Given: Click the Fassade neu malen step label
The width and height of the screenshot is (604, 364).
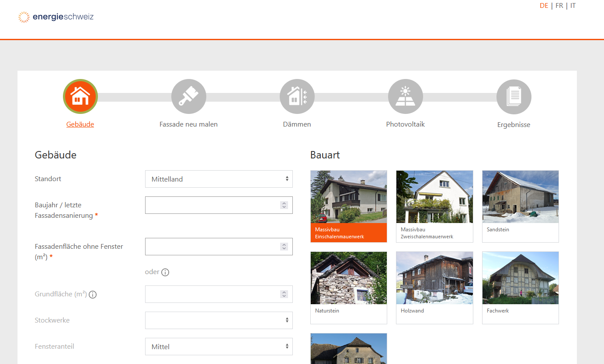Looking at the screenshot, I should [188, 124].
